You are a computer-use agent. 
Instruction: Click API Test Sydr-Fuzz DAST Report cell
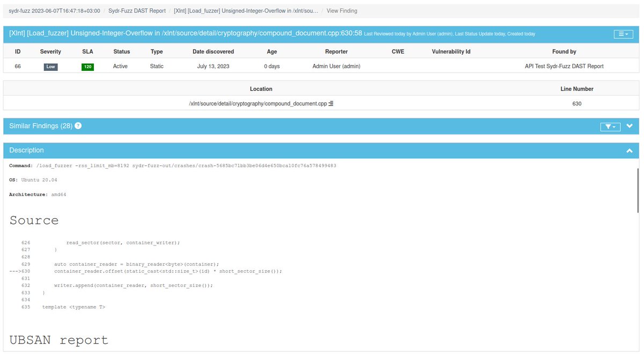[x=564, y=66]
